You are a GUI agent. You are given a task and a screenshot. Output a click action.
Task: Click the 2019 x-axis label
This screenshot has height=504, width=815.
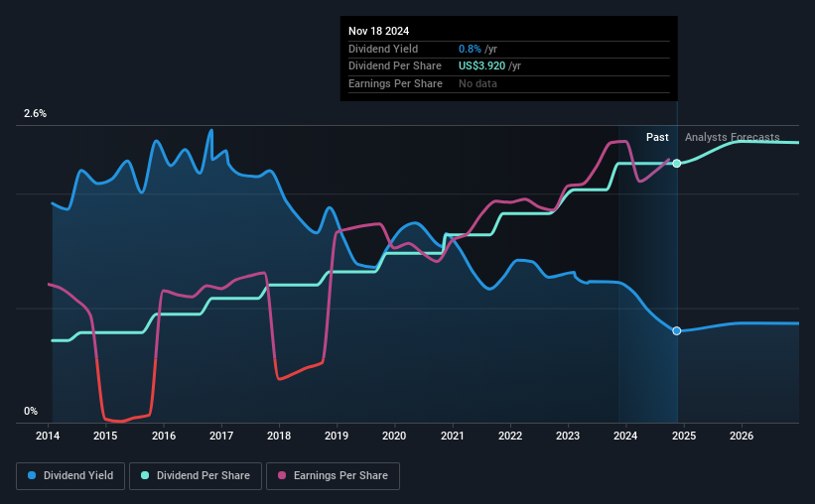click(337, 436)
